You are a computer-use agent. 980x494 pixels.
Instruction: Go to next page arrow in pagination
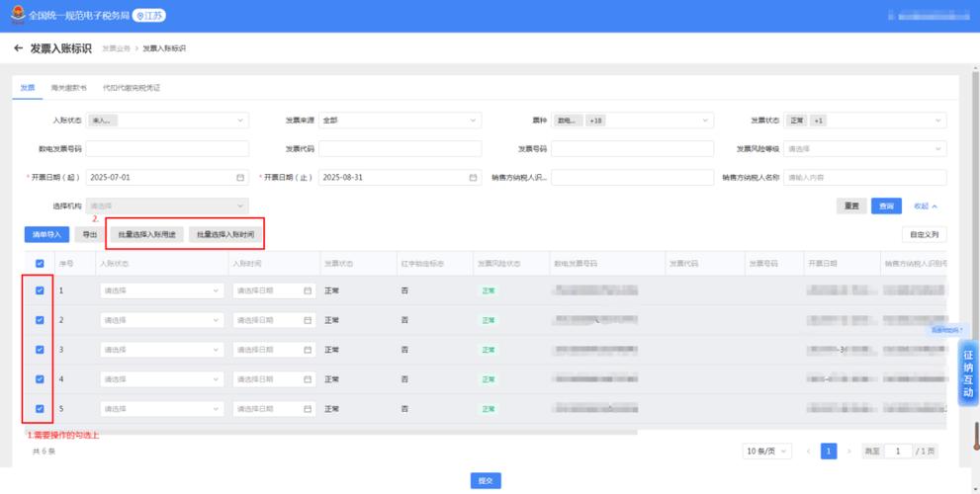848,451
